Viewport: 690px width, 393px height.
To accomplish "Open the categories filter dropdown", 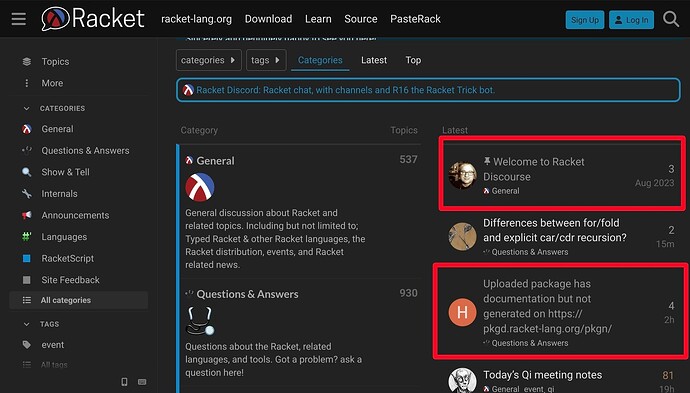I will 209,60.
